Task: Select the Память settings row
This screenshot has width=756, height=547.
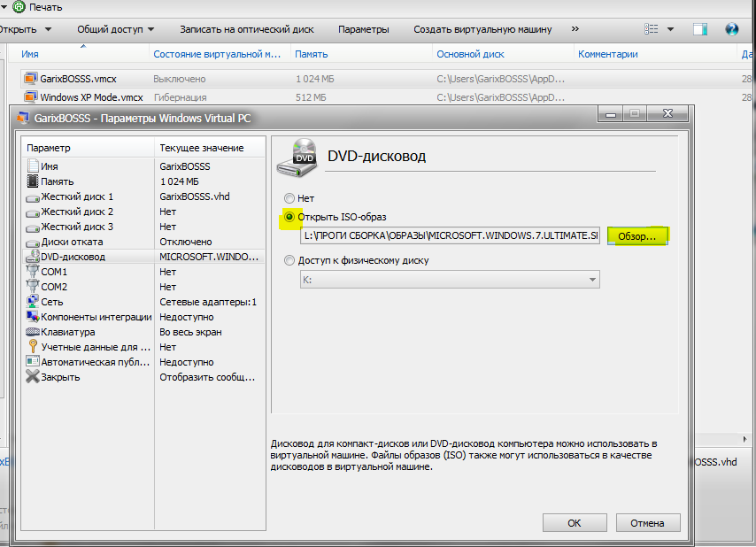Action: pos(143,181)
